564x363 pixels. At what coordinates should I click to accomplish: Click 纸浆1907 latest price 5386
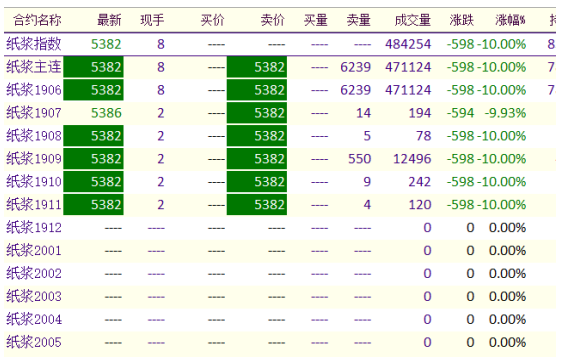coord(106,113)
